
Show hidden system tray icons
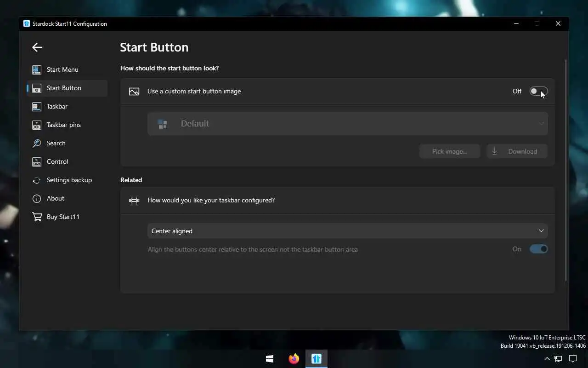(547, 359)
